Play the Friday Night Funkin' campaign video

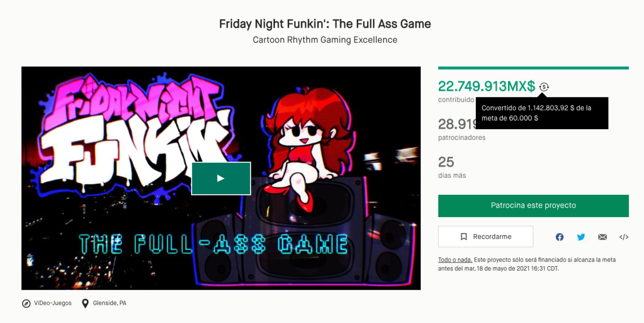click(221, 178)
